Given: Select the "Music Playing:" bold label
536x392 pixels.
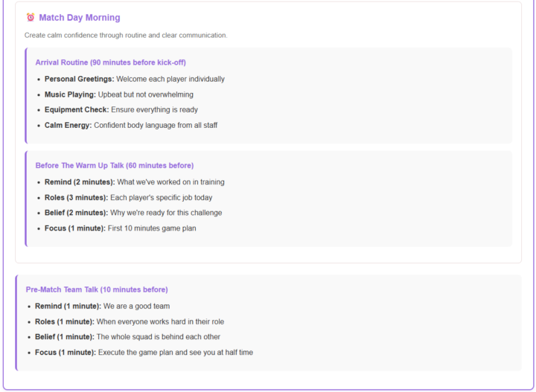Looking at the screenshot, I should coord(70,94).
